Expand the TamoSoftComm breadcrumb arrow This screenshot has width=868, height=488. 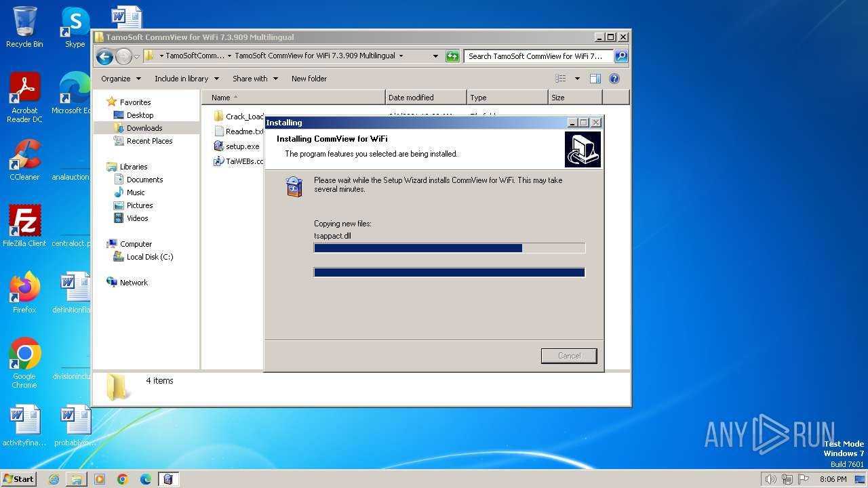(x=229, y=56)
